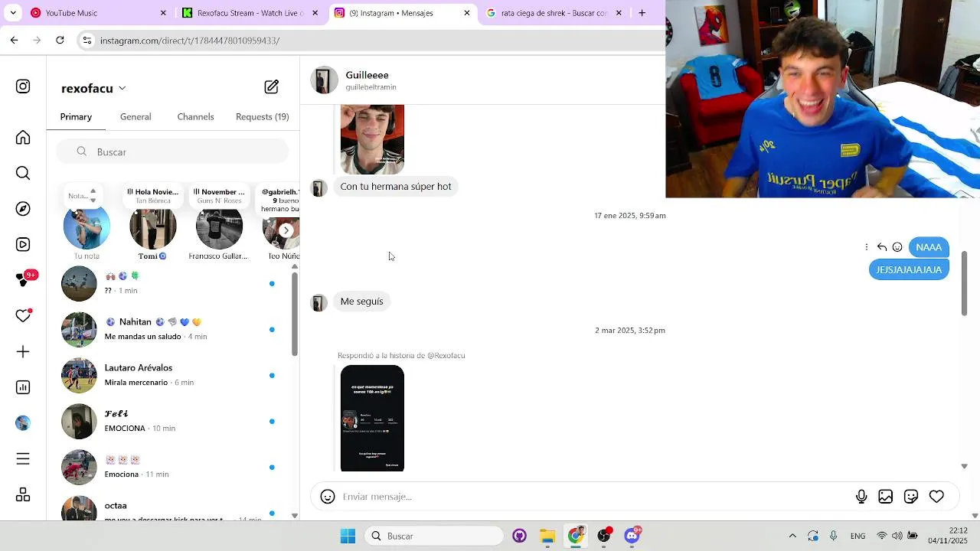Open Instagram home via logo icon
Viewport: 980px width, 551px height.
pyautogui.click(x=23, y=86)
